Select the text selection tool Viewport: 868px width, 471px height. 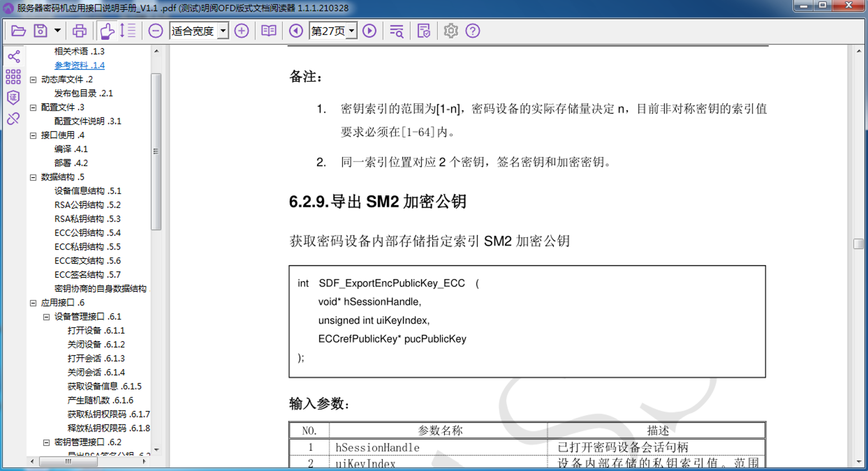coord(128,31)
